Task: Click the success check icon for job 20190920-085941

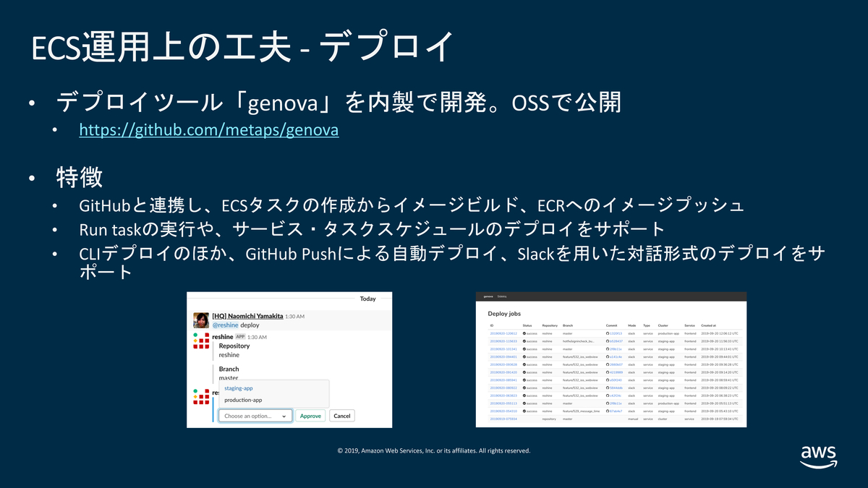Action: coord(524,380)
